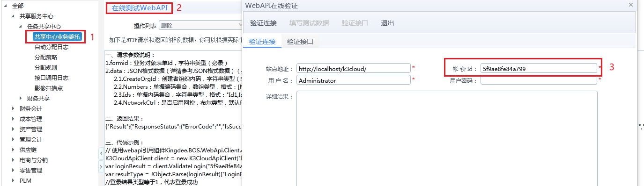
Task: Click 退出 in the dialog toolbar
Action: (387, 23)
